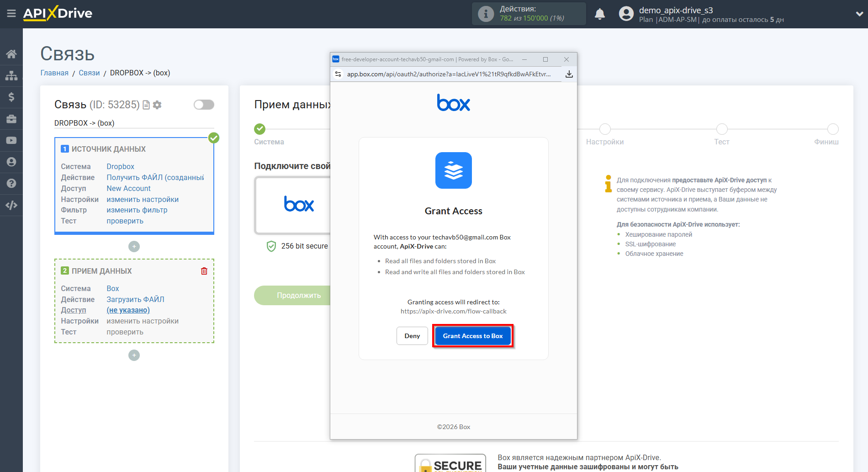The height and width of the screenshot is (472, 868).
Task: Open the hamburger menu in the header
Action: tap(11, 14)
